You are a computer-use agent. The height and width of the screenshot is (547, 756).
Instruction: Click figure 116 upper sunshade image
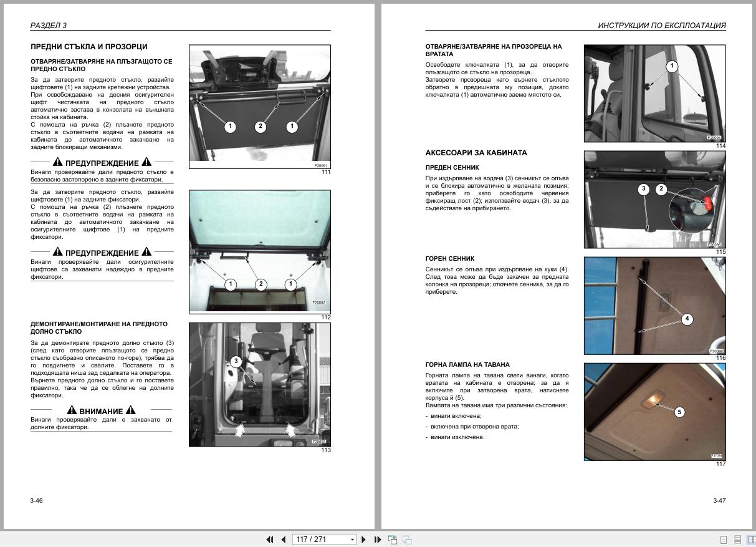coord(654,306)
